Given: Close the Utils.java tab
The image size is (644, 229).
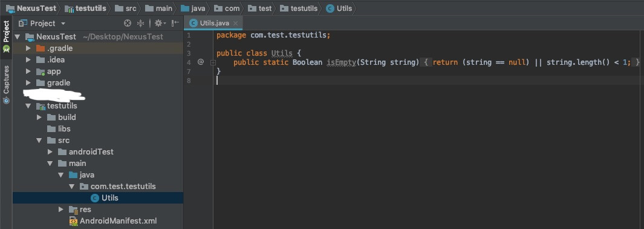Looking at the screenshot, I should (235, 24).
